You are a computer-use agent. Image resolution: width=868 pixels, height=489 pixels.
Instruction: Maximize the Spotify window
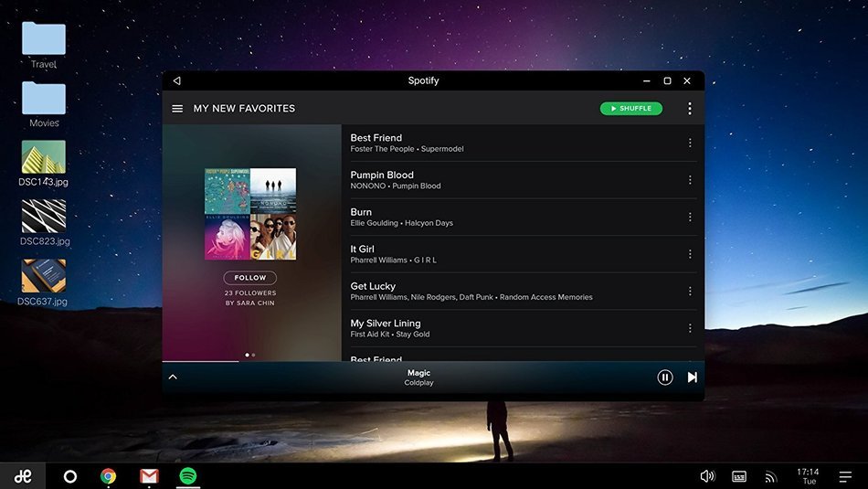[x=667, y=80]
